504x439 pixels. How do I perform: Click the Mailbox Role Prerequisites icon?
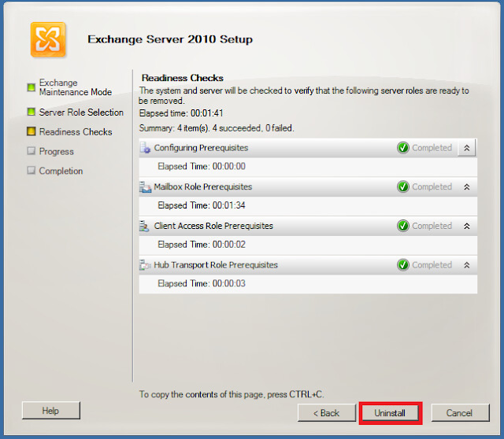pos(145,187)
